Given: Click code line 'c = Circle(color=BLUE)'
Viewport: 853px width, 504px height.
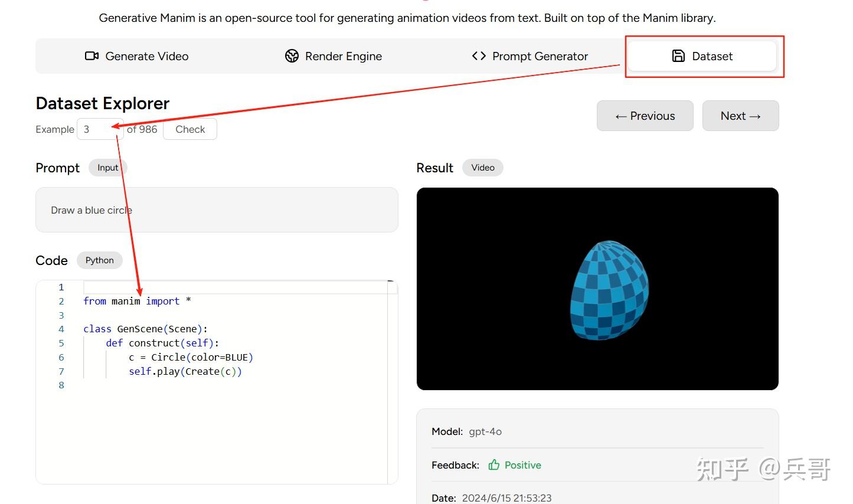Looking at the screenshot, I should coord(191,357).
